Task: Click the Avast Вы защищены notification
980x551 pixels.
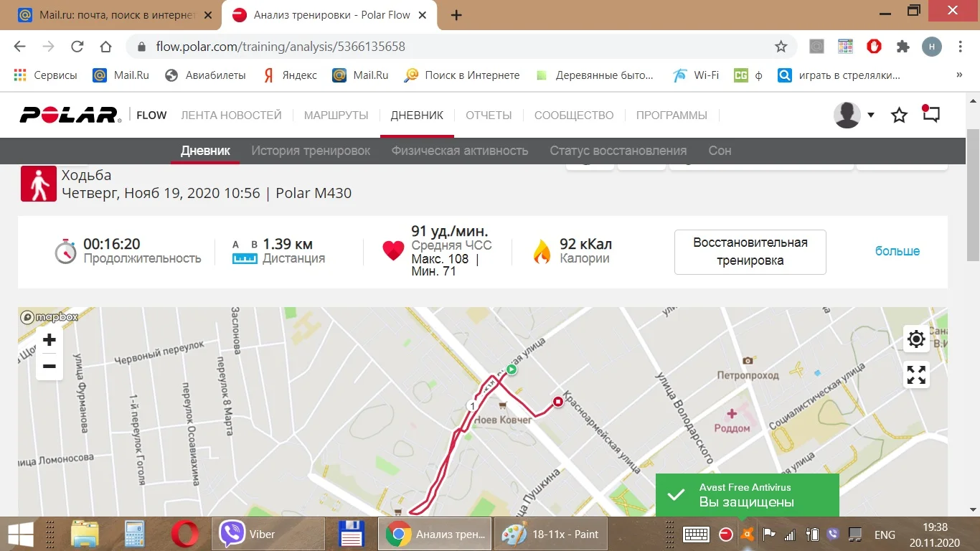Action: pyautogui.click(x=748, y=495)
